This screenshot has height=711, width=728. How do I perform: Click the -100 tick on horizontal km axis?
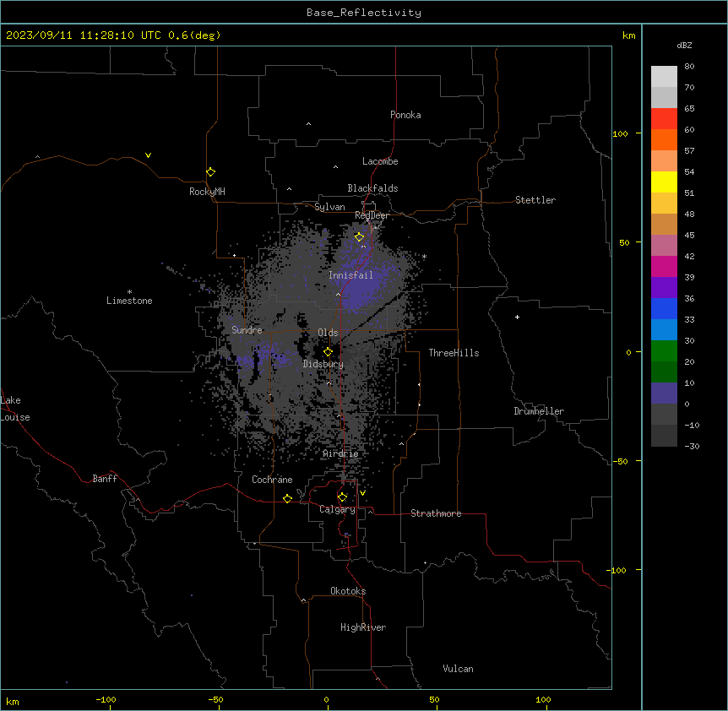tap(106, 700)
